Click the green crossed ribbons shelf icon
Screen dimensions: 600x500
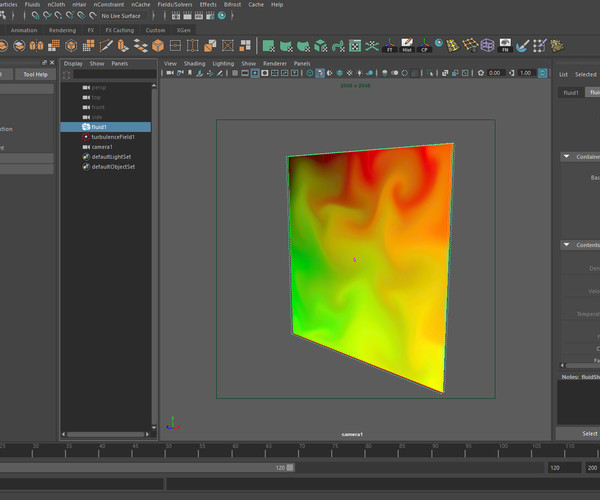coord(372,46)
